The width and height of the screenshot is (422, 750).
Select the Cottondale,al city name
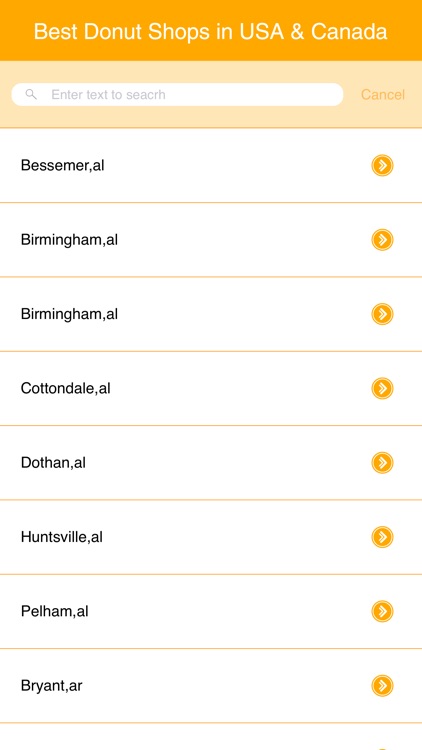click(66, 388)
